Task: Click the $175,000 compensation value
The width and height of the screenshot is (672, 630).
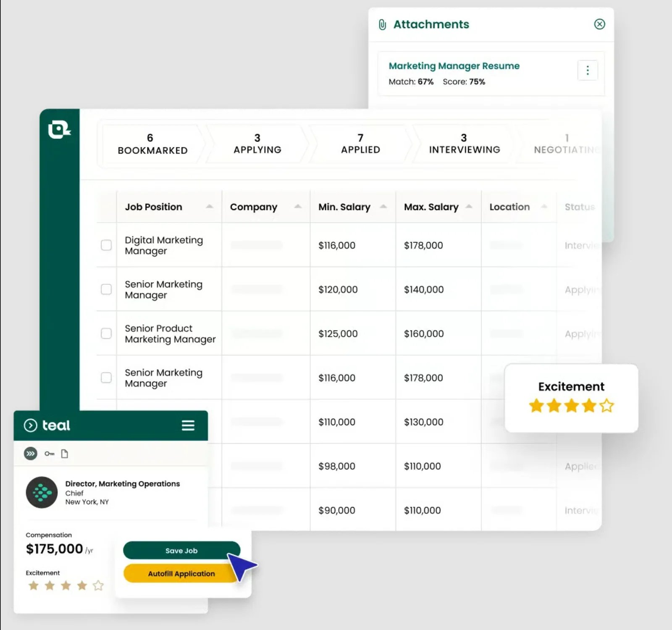Action: point(54,549)
